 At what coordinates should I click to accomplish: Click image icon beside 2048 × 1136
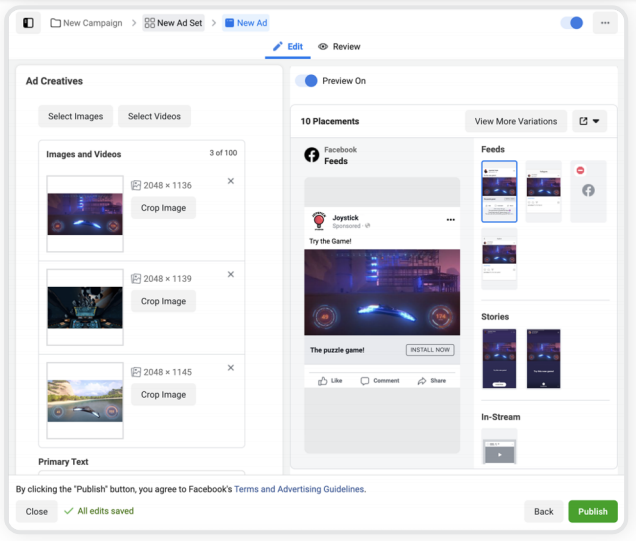click(136, 185)
